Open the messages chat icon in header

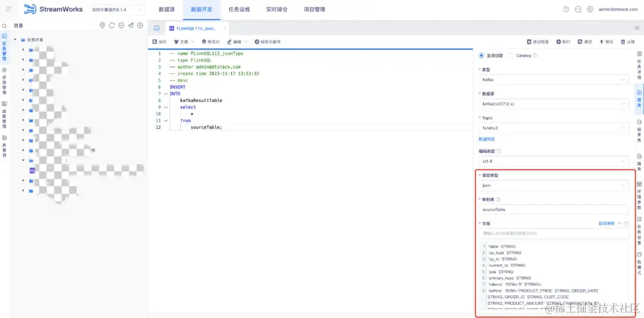(x=578, y=9)
